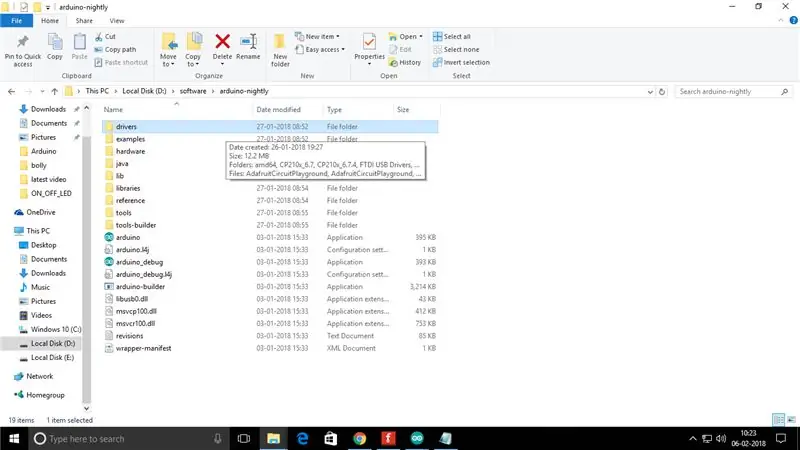The image size is (800, 450).
Task: Click Select none
Action: pyautogui.click(x=456, y=49)
